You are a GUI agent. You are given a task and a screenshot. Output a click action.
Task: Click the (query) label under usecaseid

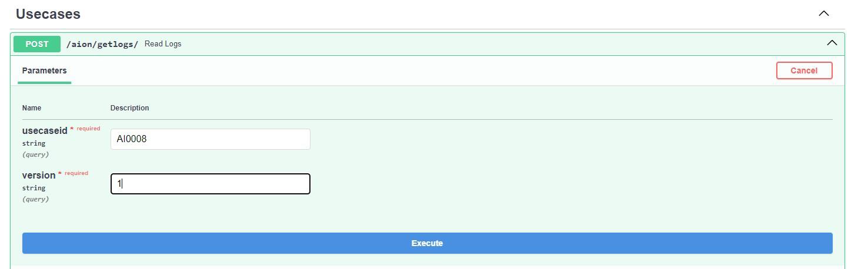point(35,154)
